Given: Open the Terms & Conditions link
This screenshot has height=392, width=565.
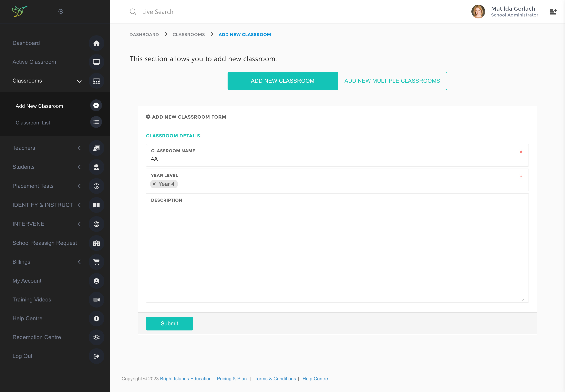Looking at the screenshot, I should point(275,378).
